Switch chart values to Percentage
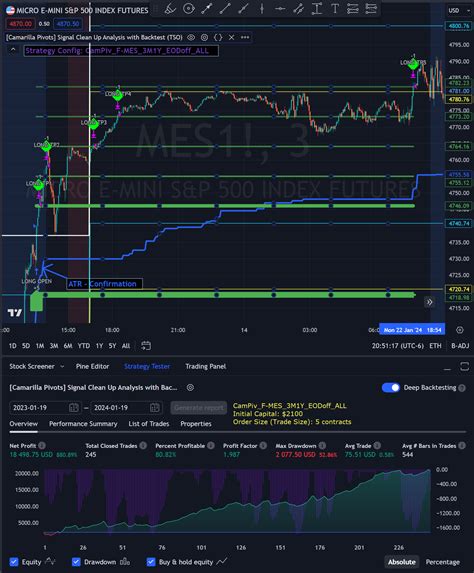This screenshot has width=474, height=573. (443, 562)
